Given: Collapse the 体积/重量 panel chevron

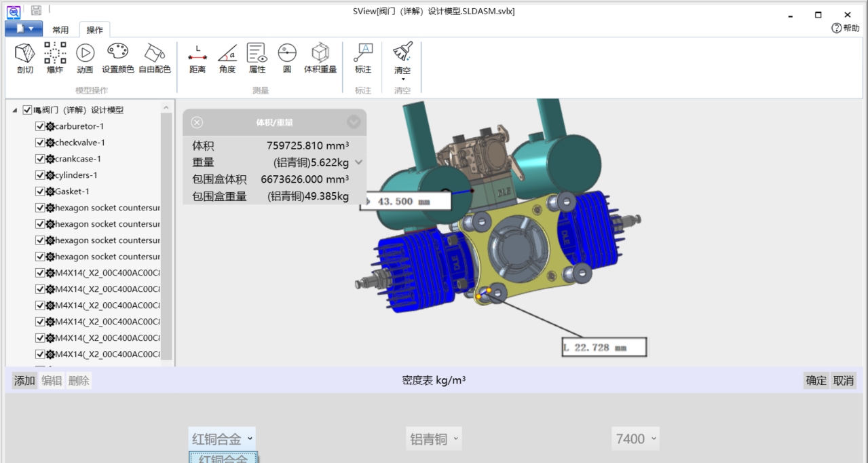Looking at the screenshot, I should click(352, 122).
